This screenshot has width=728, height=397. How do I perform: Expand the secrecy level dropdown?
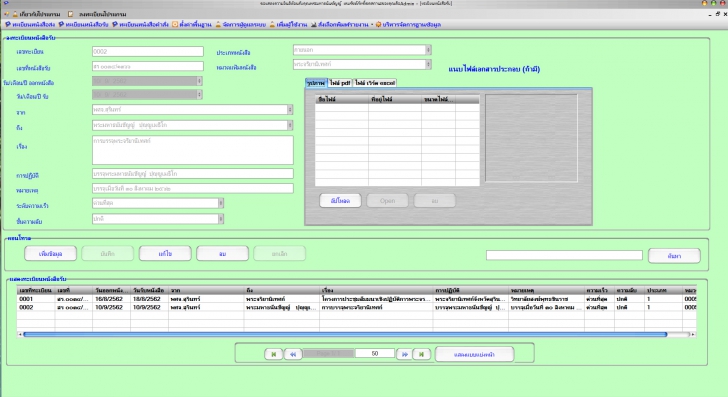[221, 219]
